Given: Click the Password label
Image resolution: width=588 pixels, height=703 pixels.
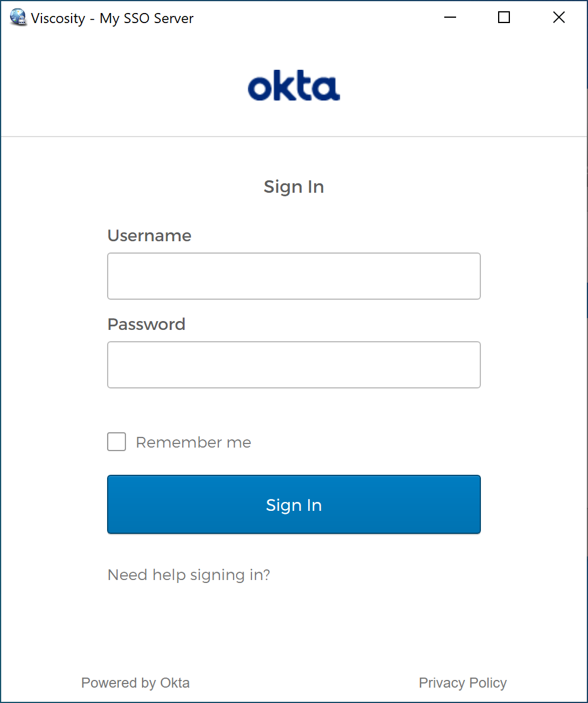Looking at the screenshot, I should click(x=146, y=325).
